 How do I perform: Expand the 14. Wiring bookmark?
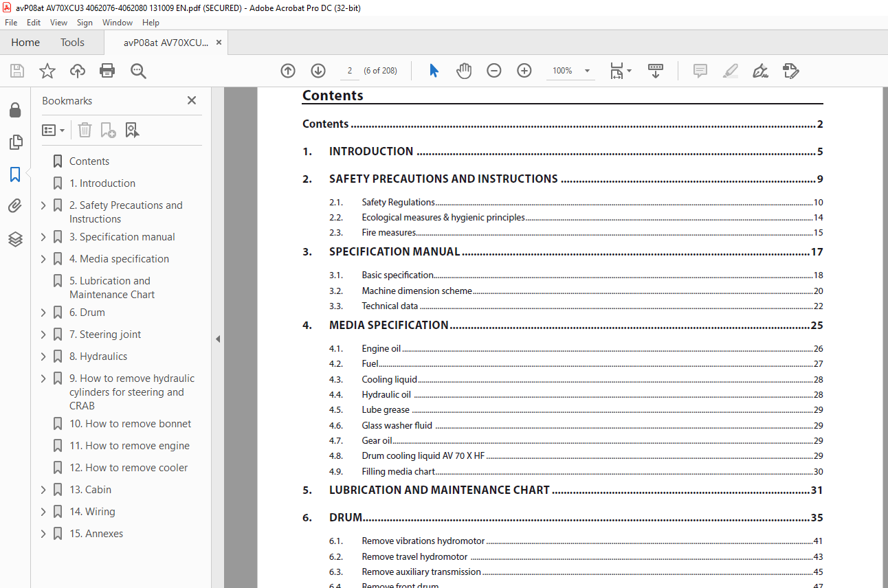point(44,512)
